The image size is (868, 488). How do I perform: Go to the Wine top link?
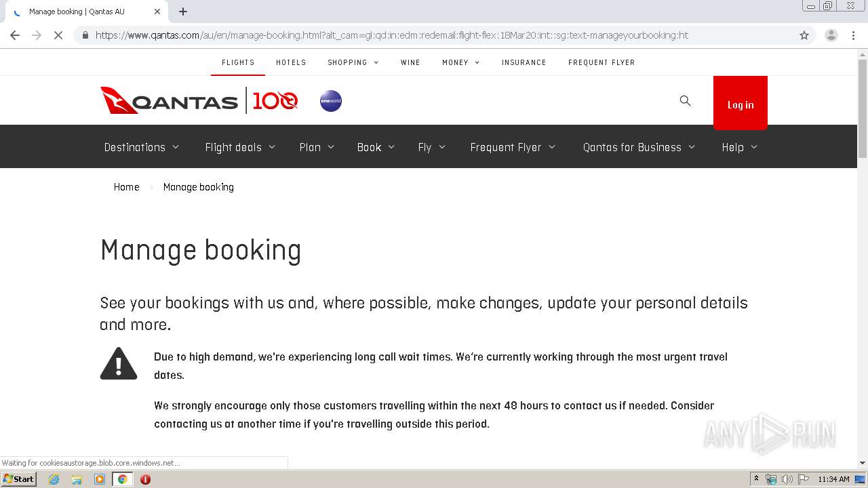pyautogui.click(x=410, y=62)
